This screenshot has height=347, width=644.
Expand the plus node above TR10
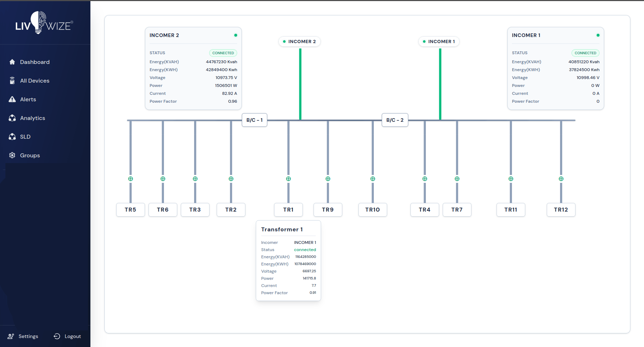tap(373, 179)
